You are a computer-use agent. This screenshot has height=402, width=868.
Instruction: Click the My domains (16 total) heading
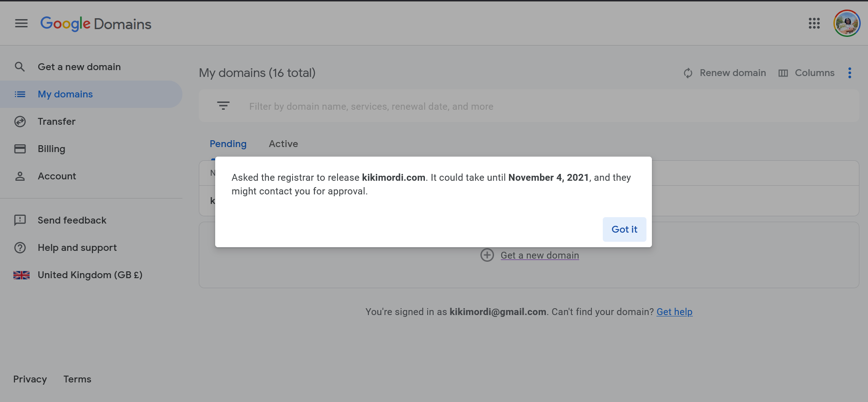click(x=257, y=73)
